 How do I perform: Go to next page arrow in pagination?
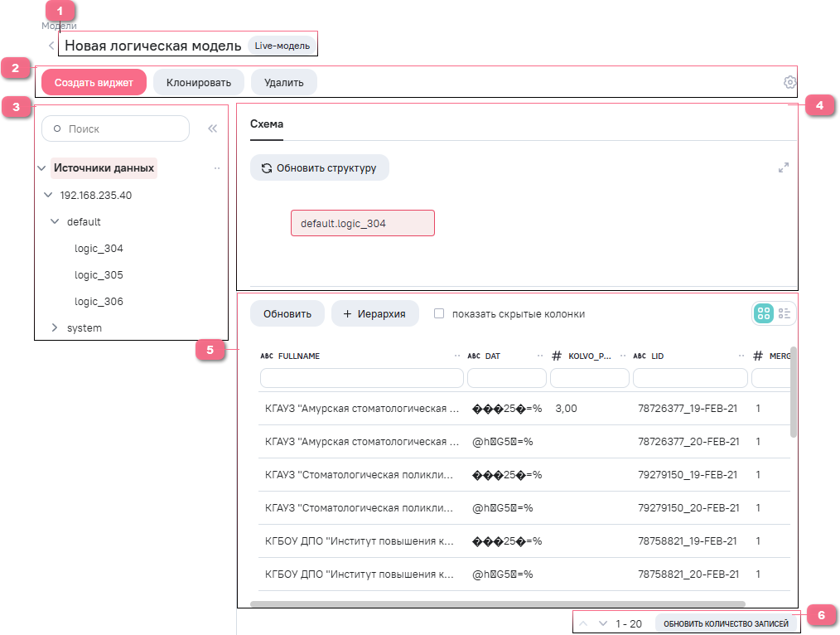(603, 623)
